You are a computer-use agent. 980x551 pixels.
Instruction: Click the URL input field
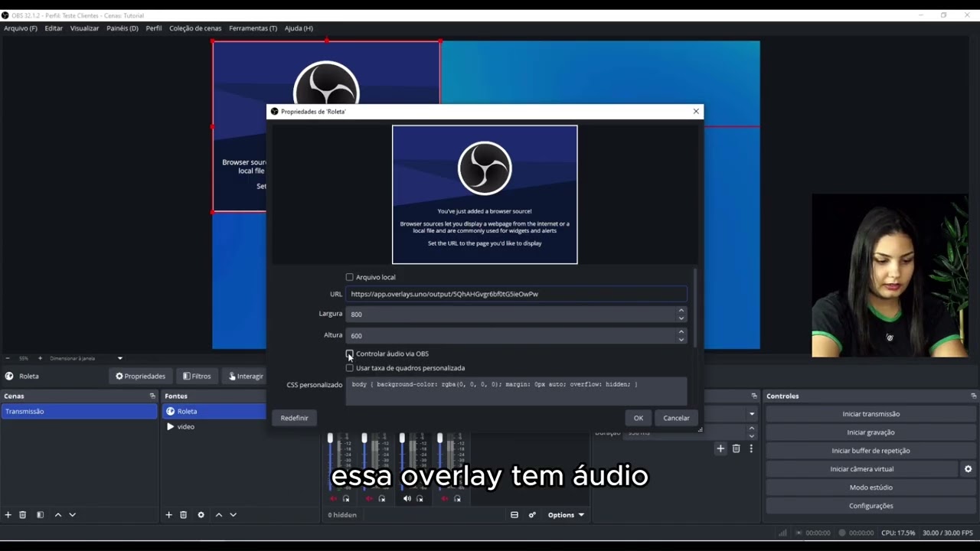[x=516, y=294]
